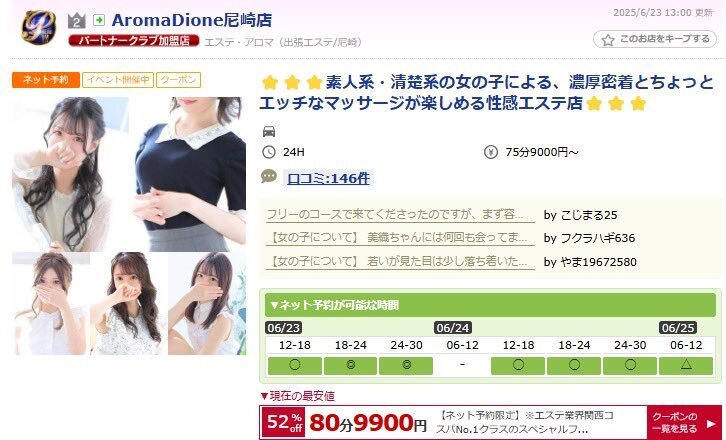Select the 06/23 18-24 availability slot
This screenshot has height=440, width=726.
click(x=350, y=365)
